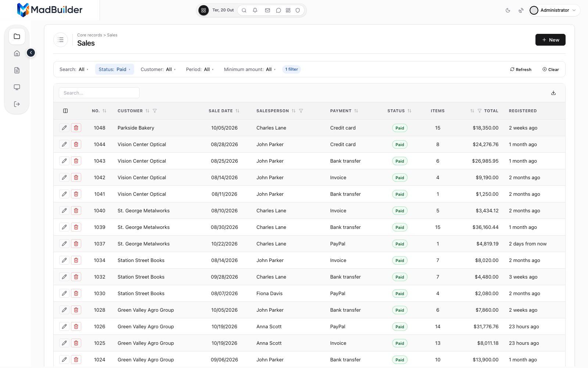The image size is (588, 368).
Task: Open the apps grid dark circle button
Action: pos(204,10)
